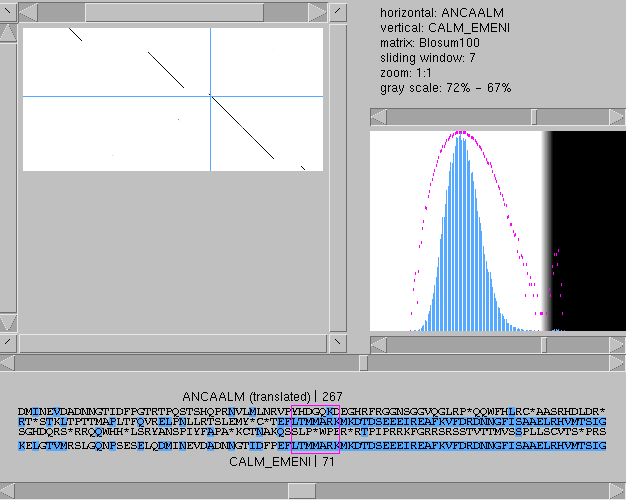
Task: Click the second translated row starting RT*STK
Action: [312, 421]
